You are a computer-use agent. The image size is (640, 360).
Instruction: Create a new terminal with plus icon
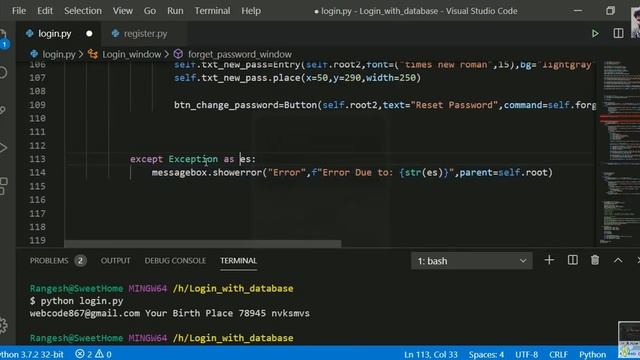(x=549, y=260)
